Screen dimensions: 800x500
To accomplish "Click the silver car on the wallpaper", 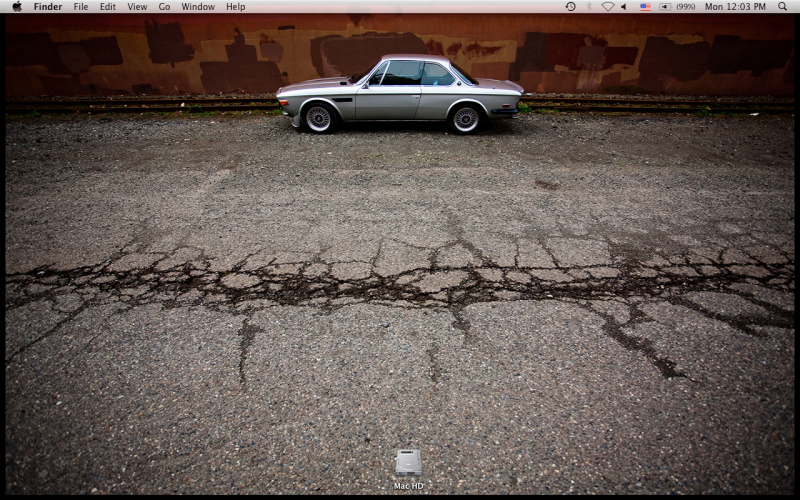I will click(x=400, y=95).
